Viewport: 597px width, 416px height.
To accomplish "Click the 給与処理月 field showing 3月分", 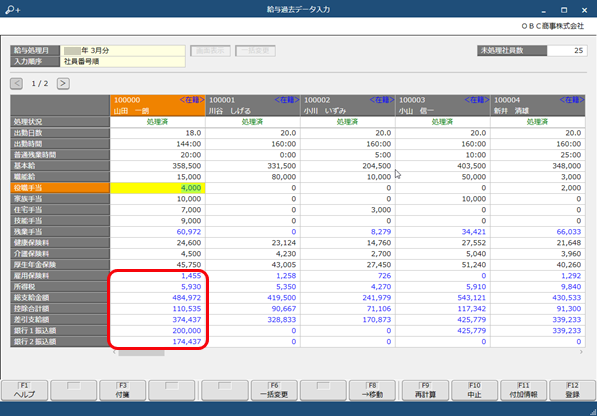I will click(123, 50).
